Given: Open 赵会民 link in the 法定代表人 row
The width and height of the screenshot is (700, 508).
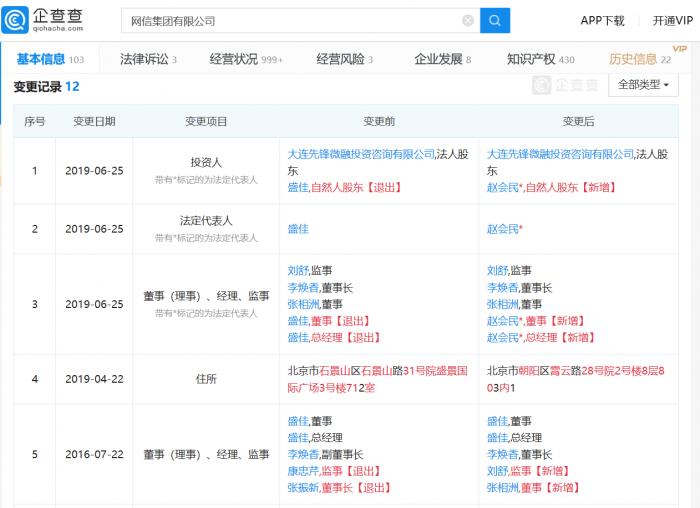Looking at the screenshot, I should pos(503,229).
